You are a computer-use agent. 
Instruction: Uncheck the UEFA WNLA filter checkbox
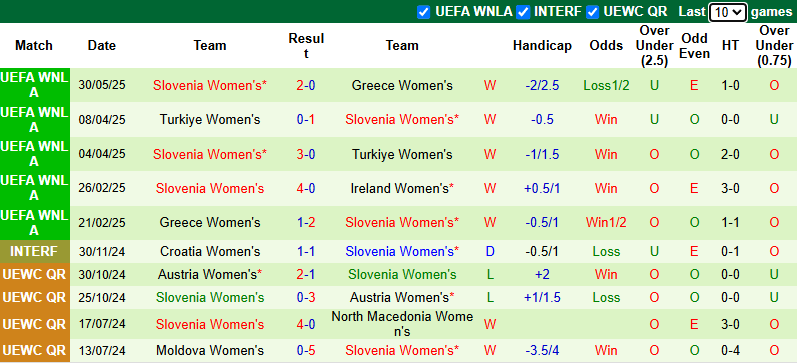[423, 12]
